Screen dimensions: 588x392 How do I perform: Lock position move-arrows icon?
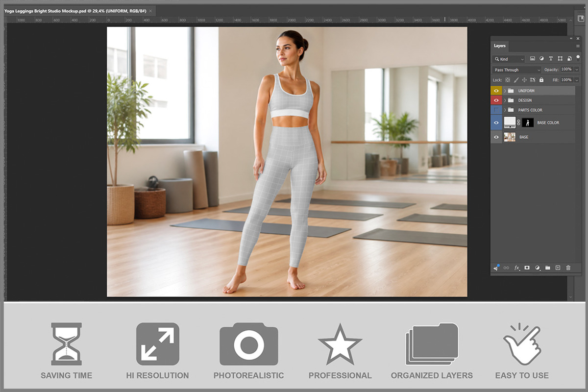(524, 80)
